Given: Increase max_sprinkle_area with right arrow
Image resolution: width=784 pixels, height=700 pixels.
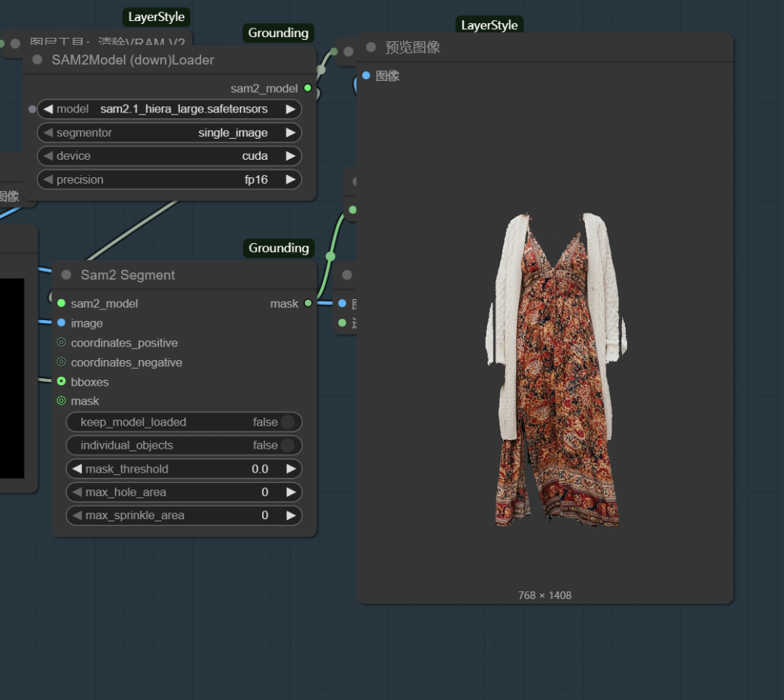Looking at the screenshot, I should click(290, 516).
